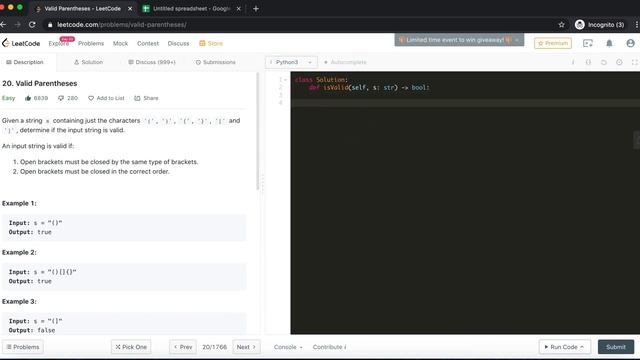
Task: Dismiss the limited time event banner
Action: coord(517,40)
